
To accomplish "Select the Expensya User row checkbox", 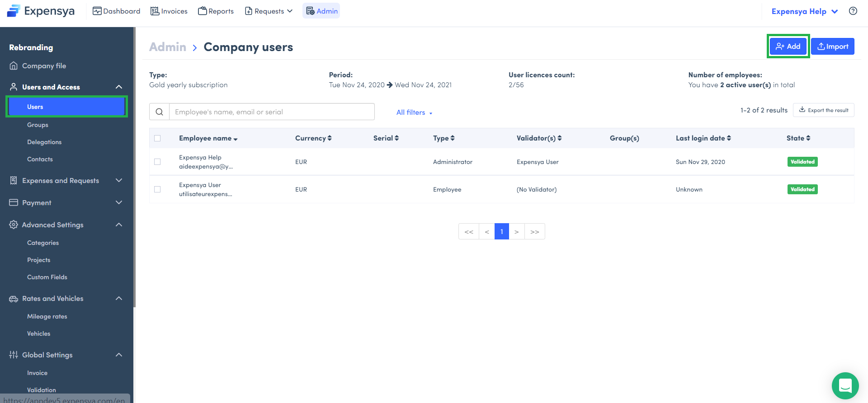I will pyautogui.click(x=157, y=189).
